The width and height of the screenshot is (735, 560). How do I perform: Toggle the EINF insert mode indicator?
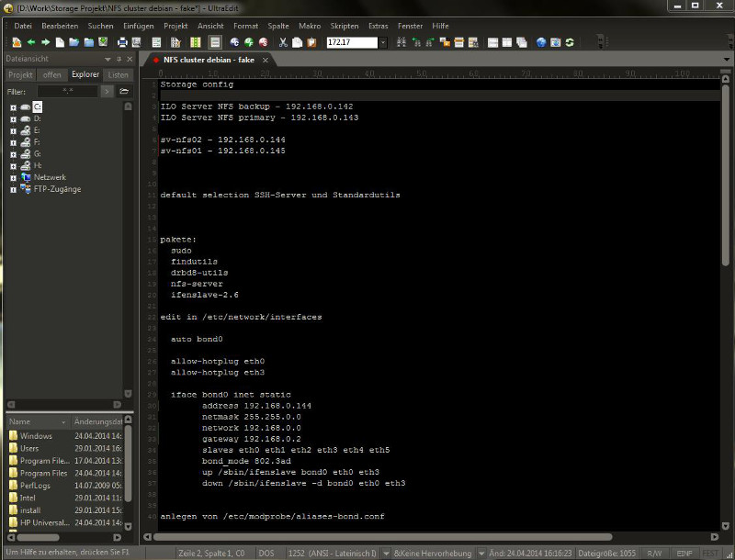click(x=684, y=554)
